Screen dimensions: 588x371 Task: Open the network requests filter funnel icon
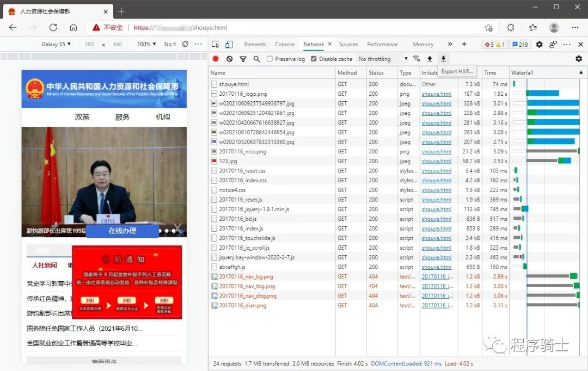click(243, 59)
